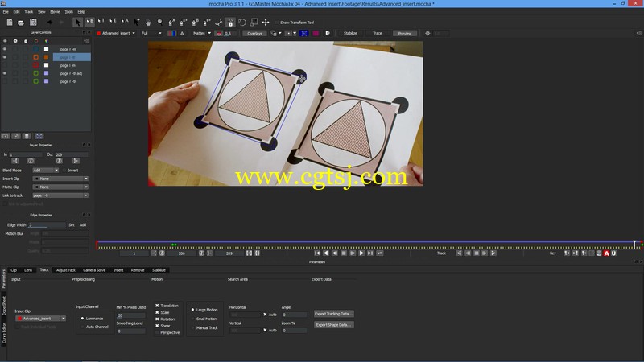Screen dimensions: 644x362
Task: Click the Export Tracking Data button
Action: (x=333, y=314)
